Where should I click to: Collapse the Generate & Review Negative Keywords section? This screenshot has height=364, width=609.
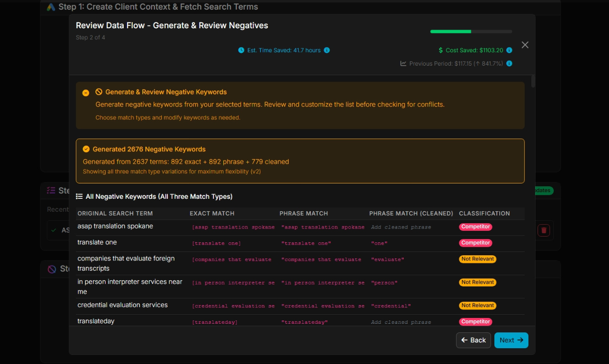[86, 93]
